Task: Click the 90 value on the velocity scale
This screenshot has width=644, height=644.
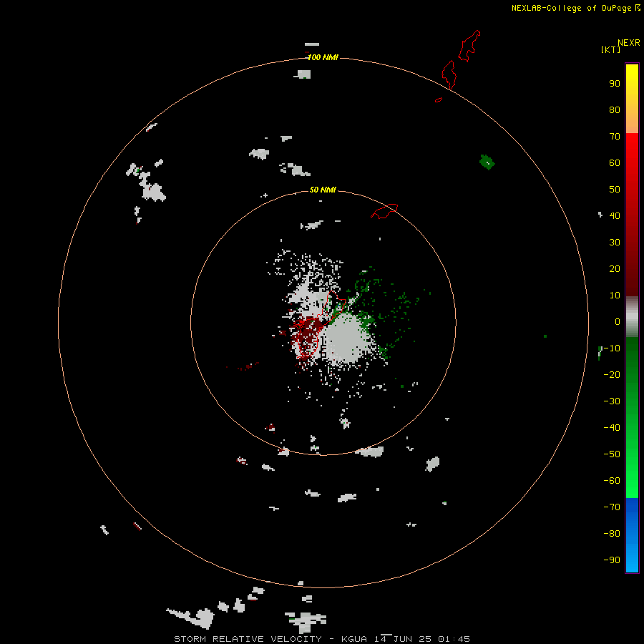Action: 615,84
